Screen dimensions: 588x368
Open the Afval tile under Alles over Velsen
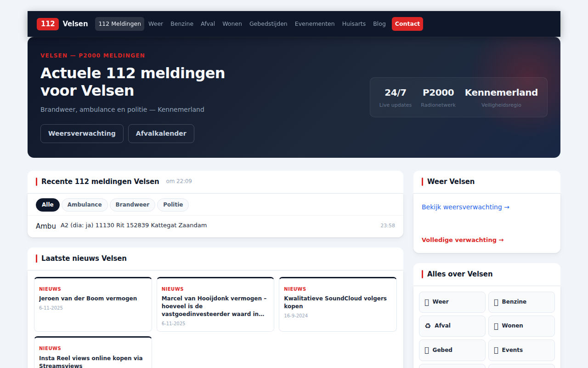click(452, 326)
